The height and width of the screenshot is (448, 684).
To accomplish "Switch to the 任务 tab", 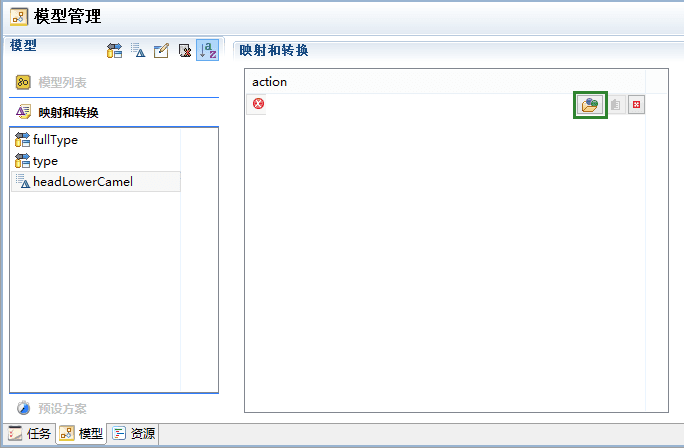I will (x=29, y=434).
